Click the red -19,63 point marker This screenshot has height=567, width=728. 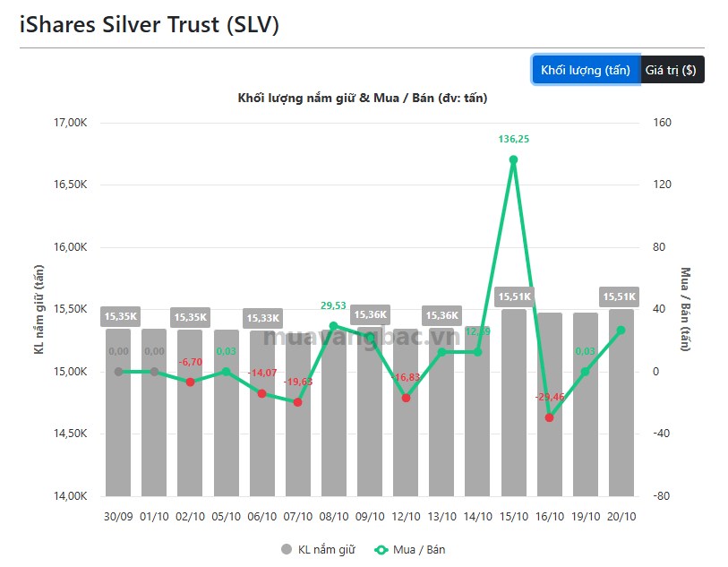297,402
